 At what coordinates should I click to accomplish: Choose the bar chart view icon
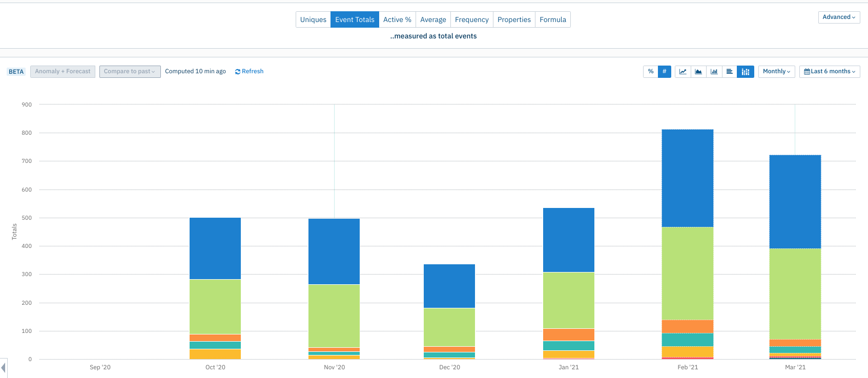[714, 72]
